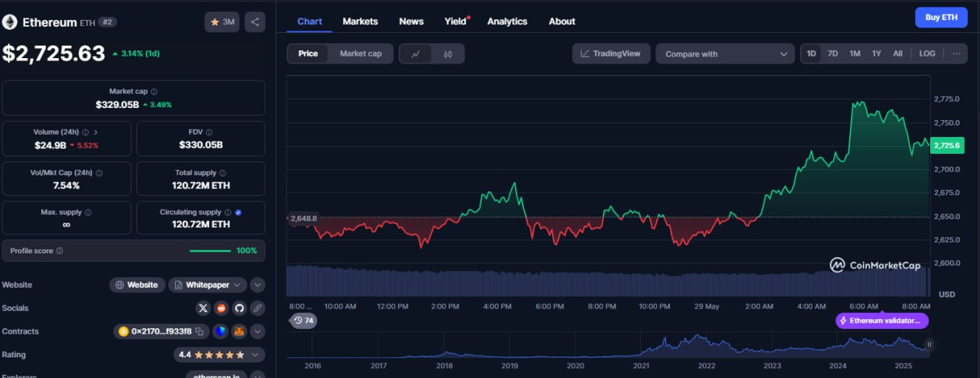Expand more links in the Website row
The width and height of the screenshot is (980, 378).
(x=258, y=285)
